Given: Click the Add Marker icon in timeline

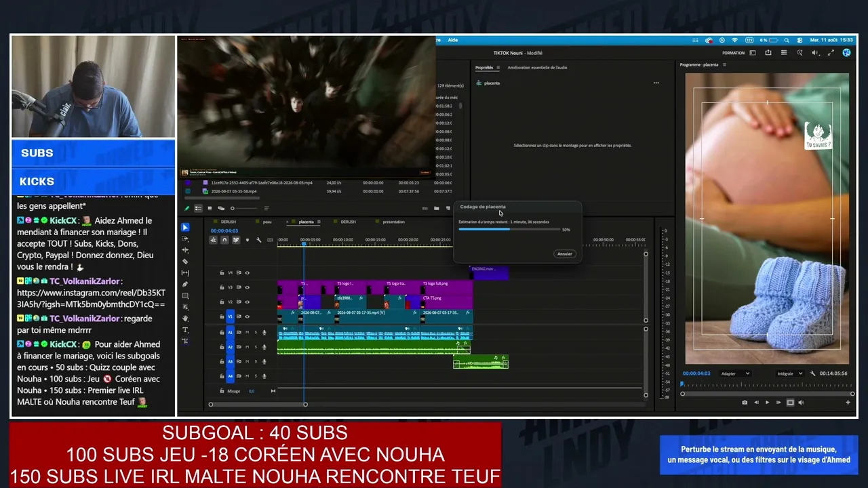Looking at the screenshot, I should pyautogui.click(x=247, y=240).
